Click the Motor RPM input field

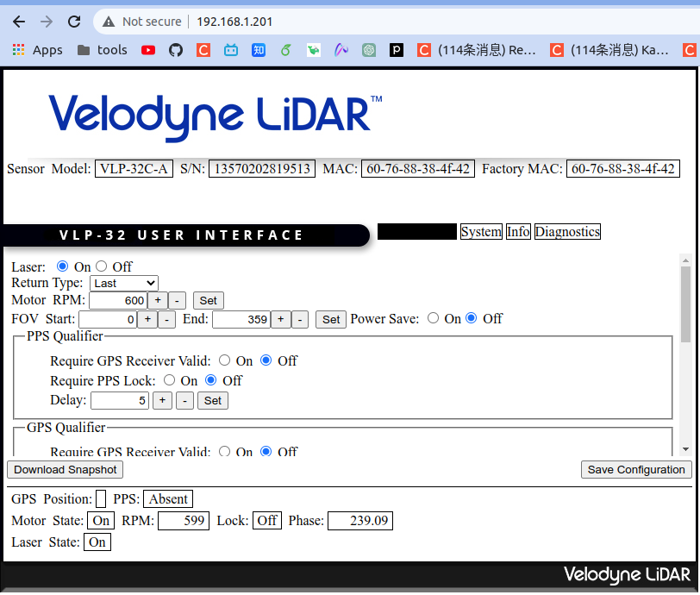[x=118, y=300]
